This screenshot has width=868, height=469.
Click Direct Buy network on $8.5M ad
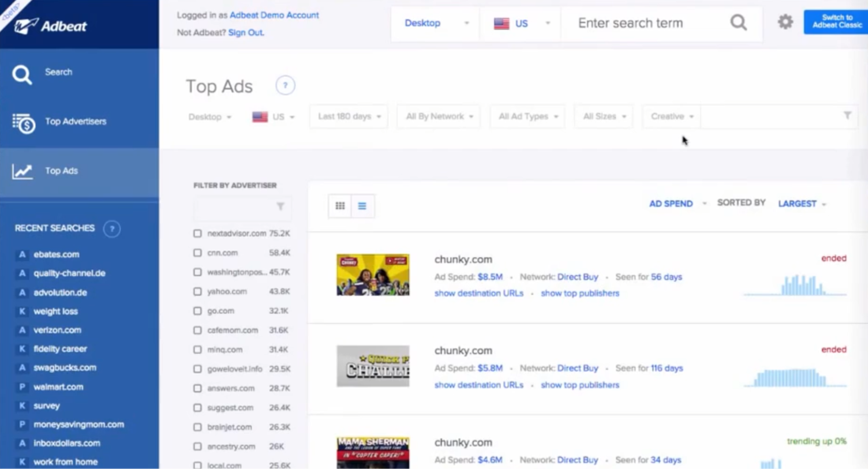tap(578, 277)
